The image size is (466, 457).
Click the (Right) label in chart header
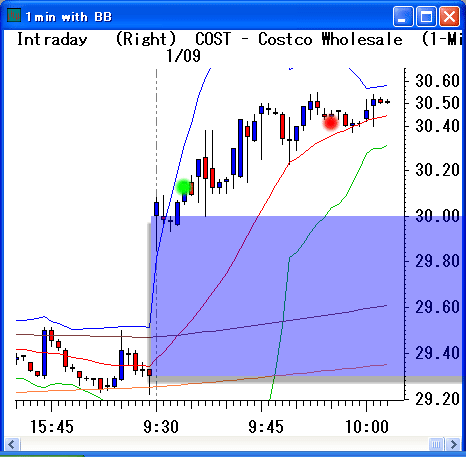(x=146, y=39)
